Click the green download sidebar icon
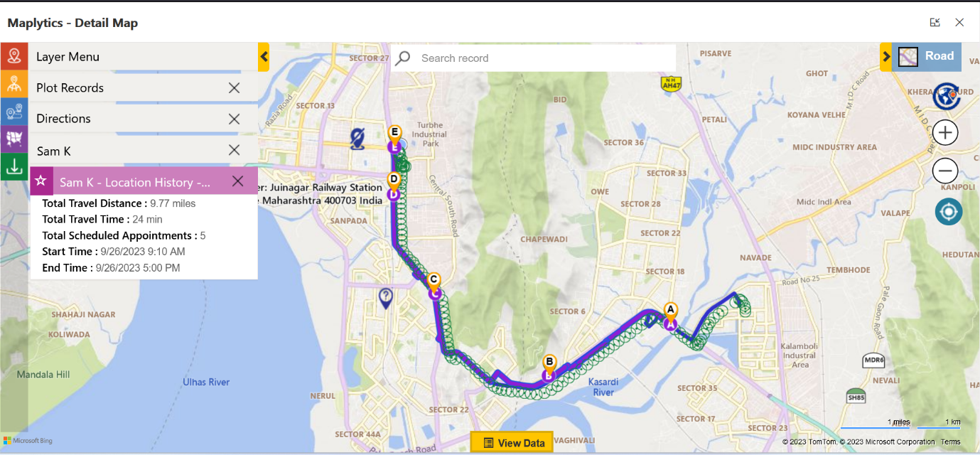Image resolution: width=980 pixels, height=455 pixels. (x=14, y=166)
